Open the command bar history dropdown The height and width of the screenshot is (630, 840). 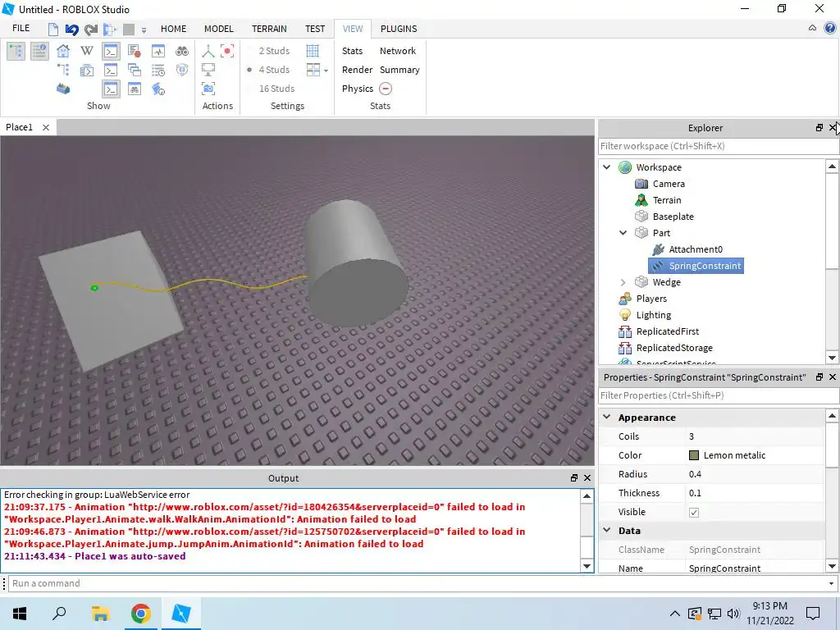coord(831,583)
